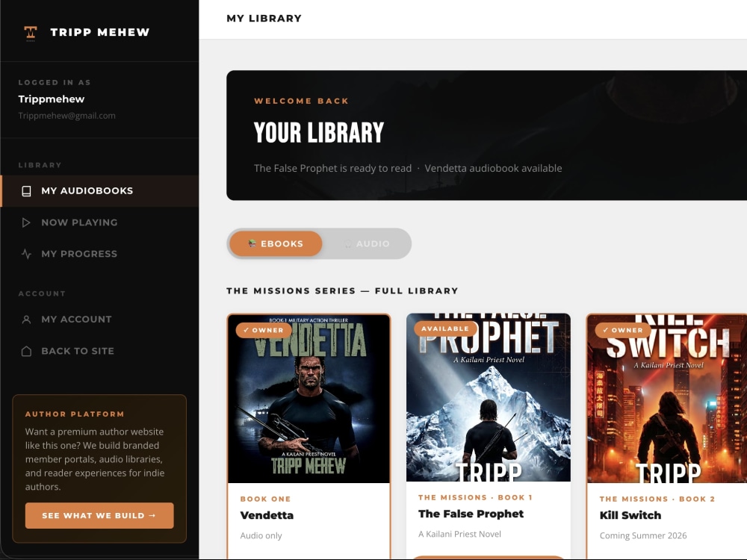Click 'A Kailani Priest Novel' subtitle under False Prophet
Image resolution: width=747 pixels, height=560 pixels.
point(459,535)
